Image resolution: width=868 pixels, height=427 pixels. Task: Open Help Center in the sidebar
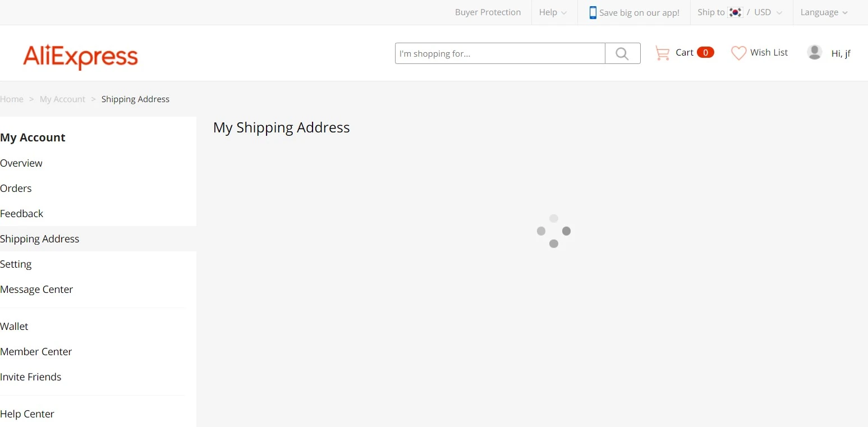(27, 414)
